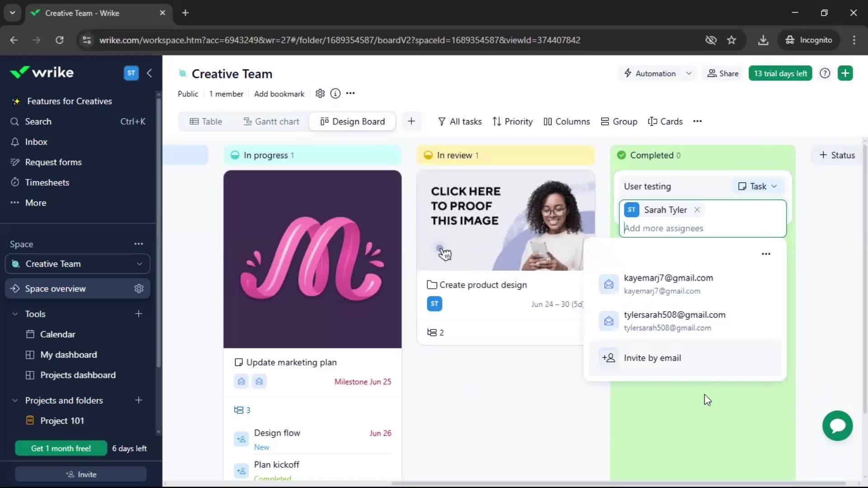Screen dimensions: 868x488
Task: Add a new project or folder with the plus icon
Action: click(x=139, y=400)
